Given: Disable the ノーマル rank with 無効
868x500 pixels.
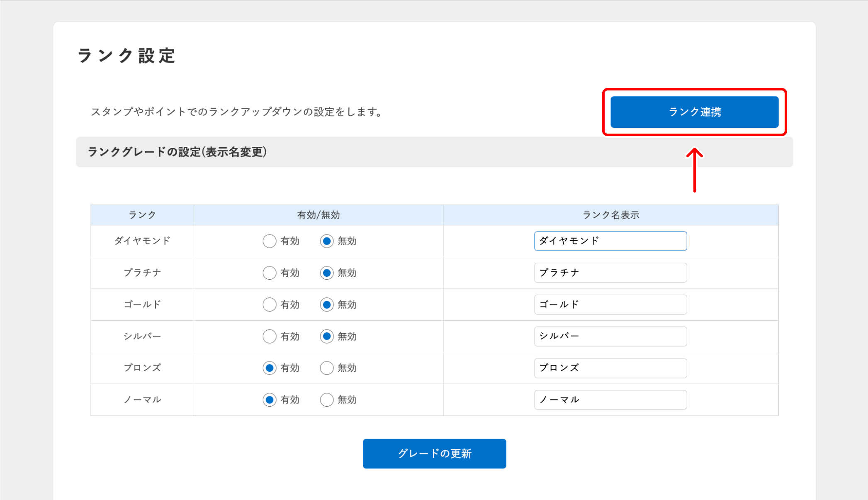Looking at the screenshot, I should click(327, 400).
